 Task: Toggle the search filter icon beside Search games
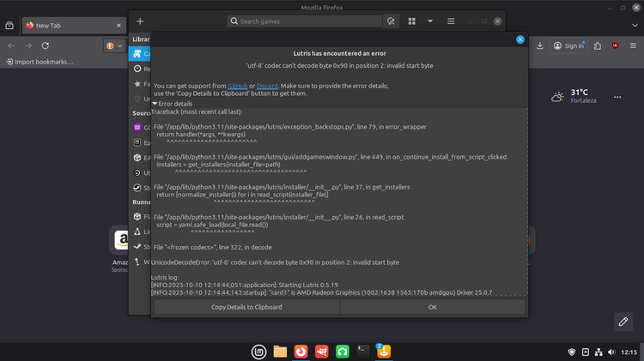click(x=391, y=21)
